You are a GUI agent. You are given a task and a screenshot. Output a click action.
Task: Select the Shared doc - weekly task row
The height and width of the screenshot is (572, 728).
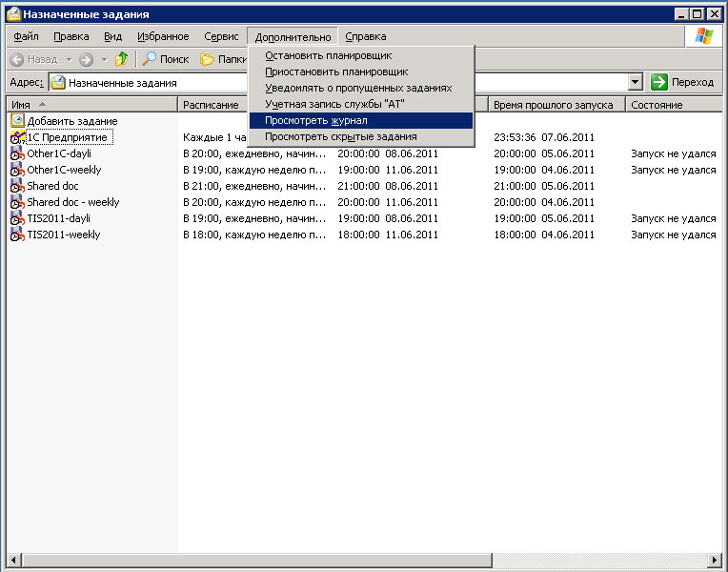(x=73, y=202)
